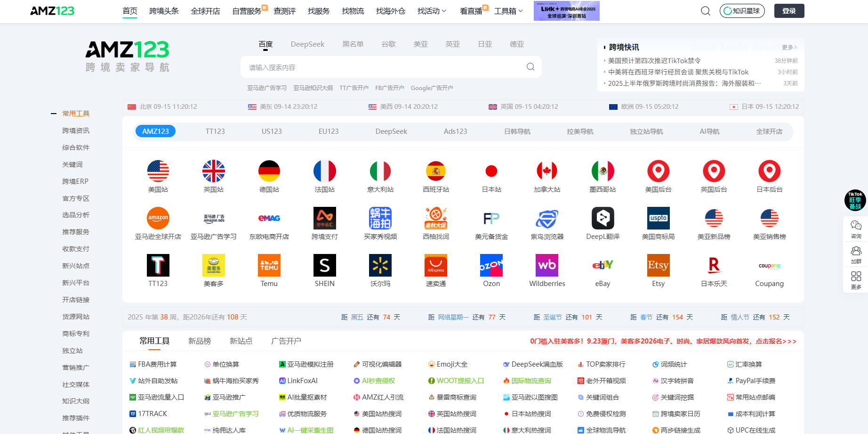The image size is (868, 434).
Task: Open the 加群 sidebar icon
Action: click(x=856, y=251)
